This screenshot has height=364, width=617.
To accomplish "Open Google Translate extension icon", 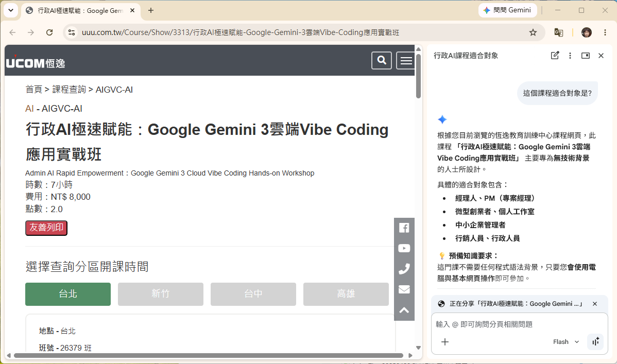I will coord(558,32).
